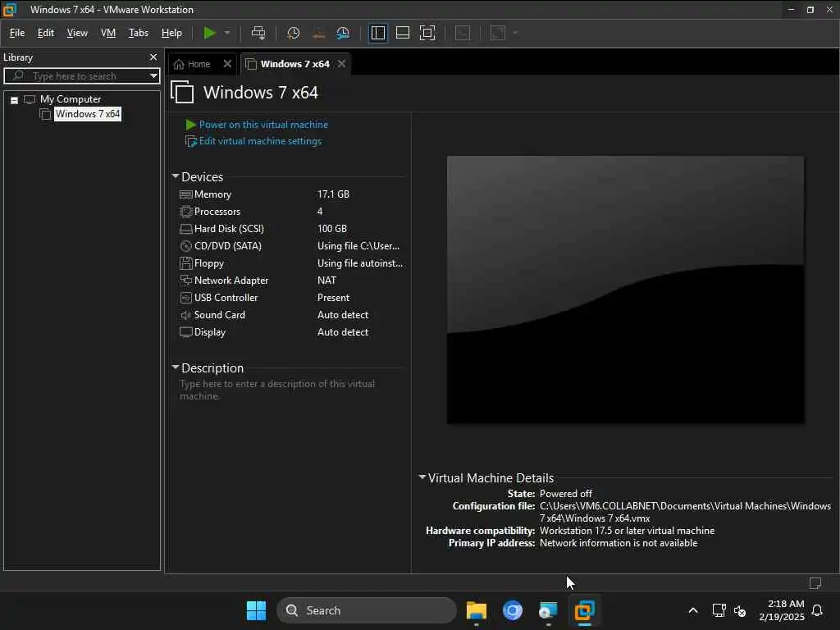This screenshot has height=630, width=840.
Task: Open the stretch display dropdown arrow
Action: [515, 33]
